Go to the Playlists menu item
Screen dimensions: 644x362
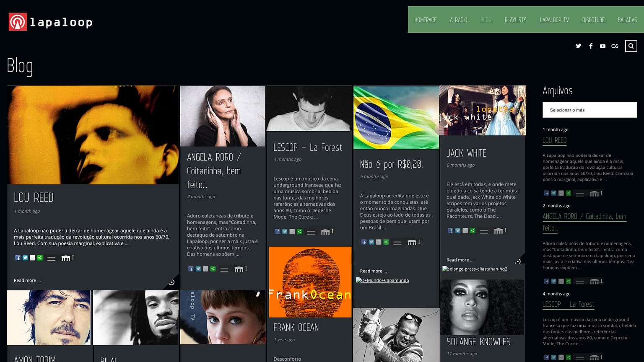pos(515,20)
